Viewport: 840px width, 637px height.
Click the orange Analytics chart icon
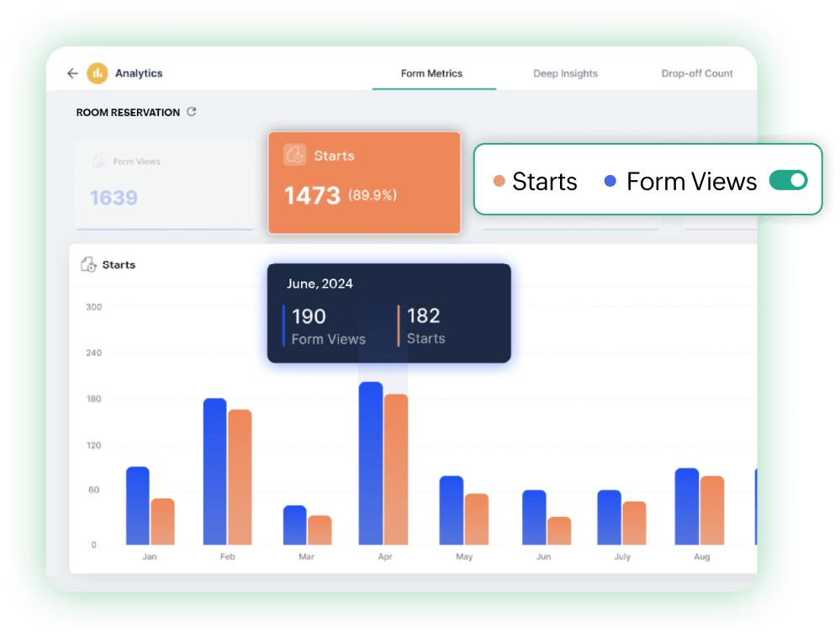tap(98, 73)
